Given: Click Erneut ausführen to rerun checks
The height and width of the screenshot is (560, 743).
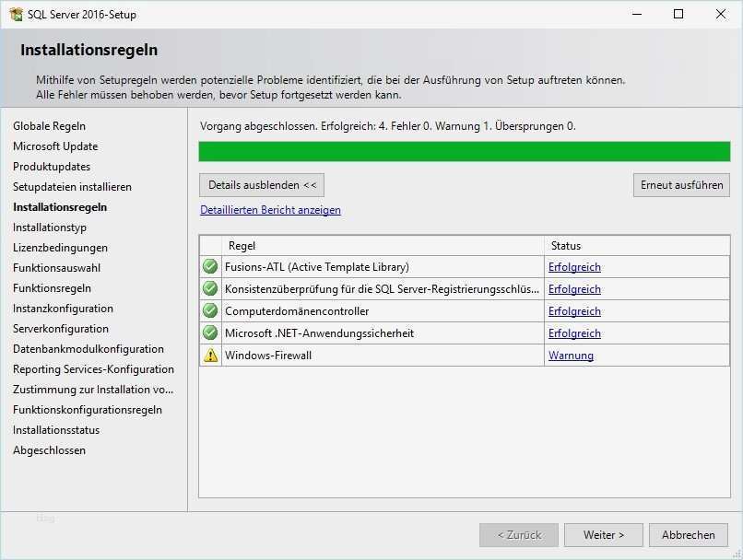Looking at the screenshot, I should (681, 185).
